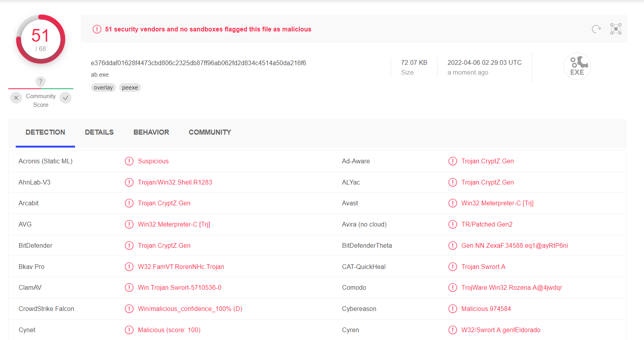Viewport: 644px width, 340px height.
Task: Click Avast's Win32:Meterpreter-C [Trj] result
Action: 498,203
